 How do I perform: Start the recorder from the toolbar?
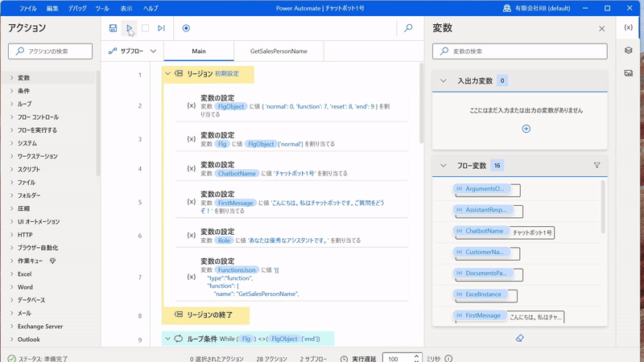[x=186, y=28]
